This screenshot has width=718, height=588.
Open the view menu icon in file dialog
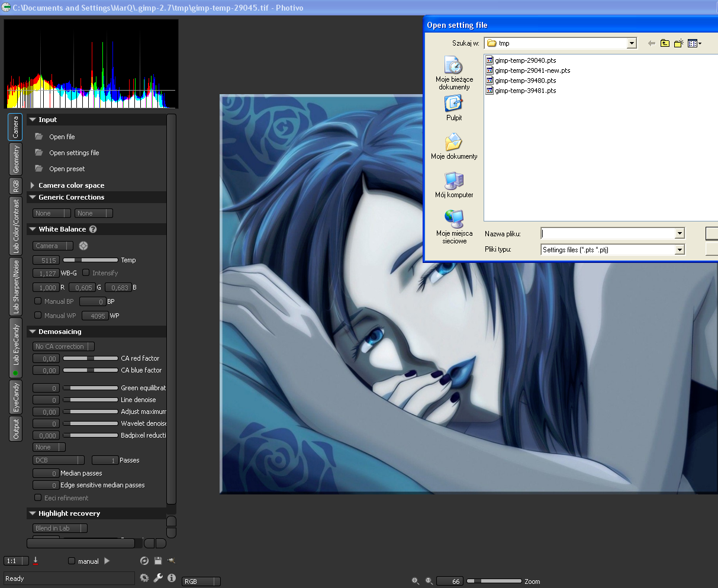click(695, 43)
